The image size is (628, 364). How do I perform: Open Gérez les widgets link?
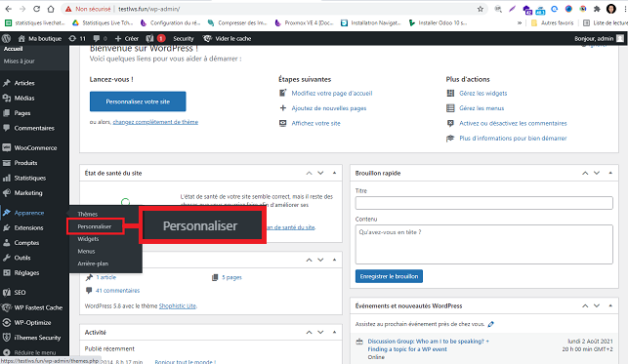coord(483,94)
